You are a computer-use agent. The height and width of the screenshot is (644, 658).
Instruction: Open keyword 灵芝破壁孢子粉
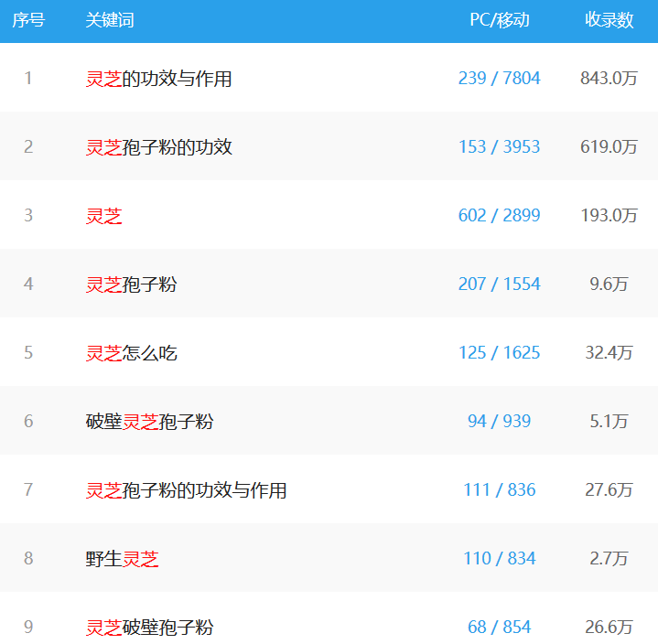coord(149,628)
